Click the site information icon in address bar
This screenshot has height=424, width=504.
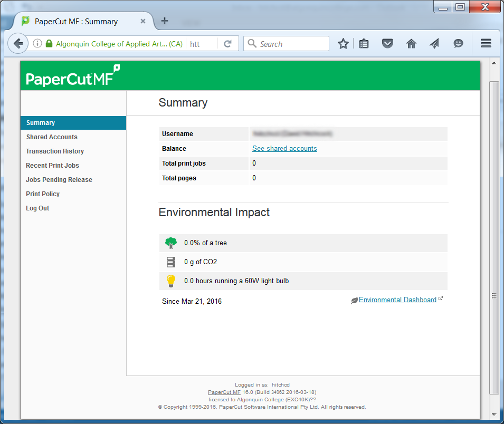pyautogui.click(x=37, y=44)
